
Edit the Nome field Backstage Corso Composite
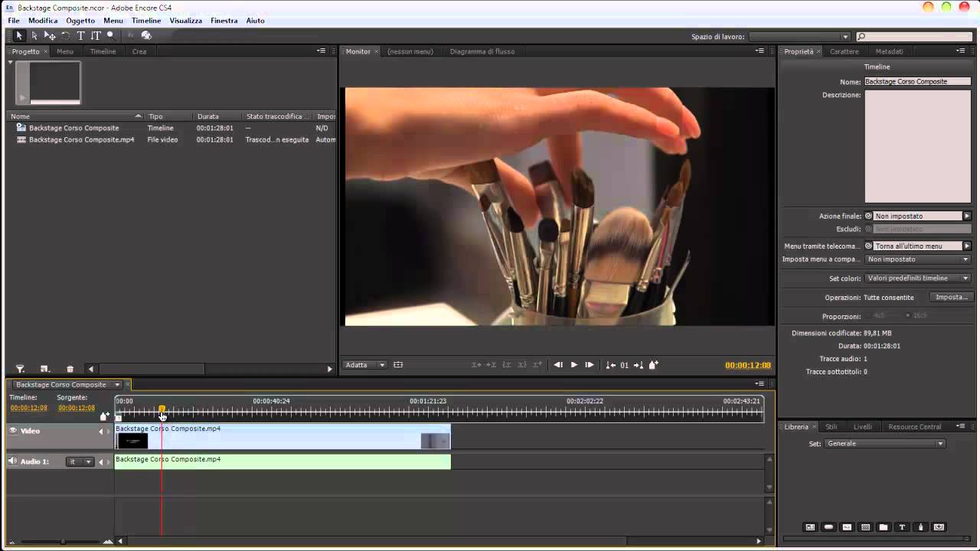pos(918,81)
